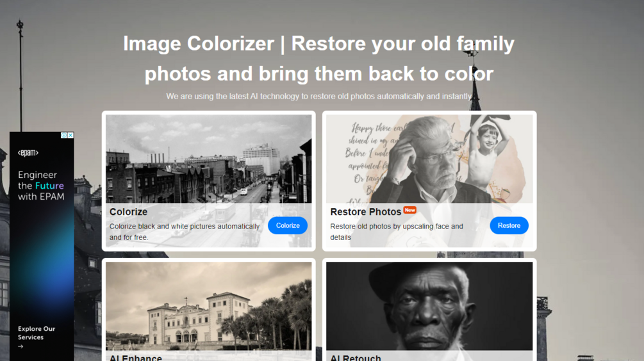Close the EPAM advertisement with the X icon
The width and height of the screenshot is (644, 361).
coord(70,135)
